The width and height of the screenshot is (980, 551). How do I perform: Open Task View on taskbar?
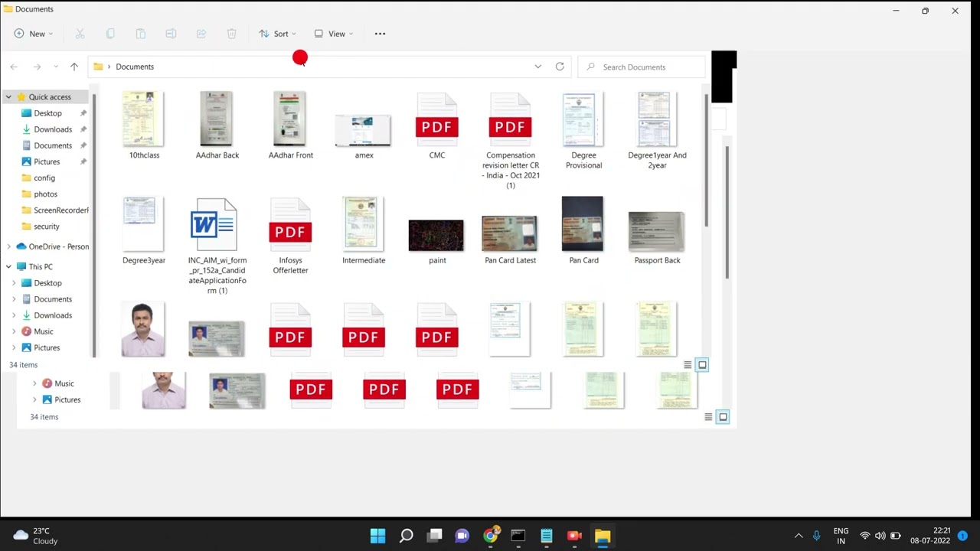point(434,536)
